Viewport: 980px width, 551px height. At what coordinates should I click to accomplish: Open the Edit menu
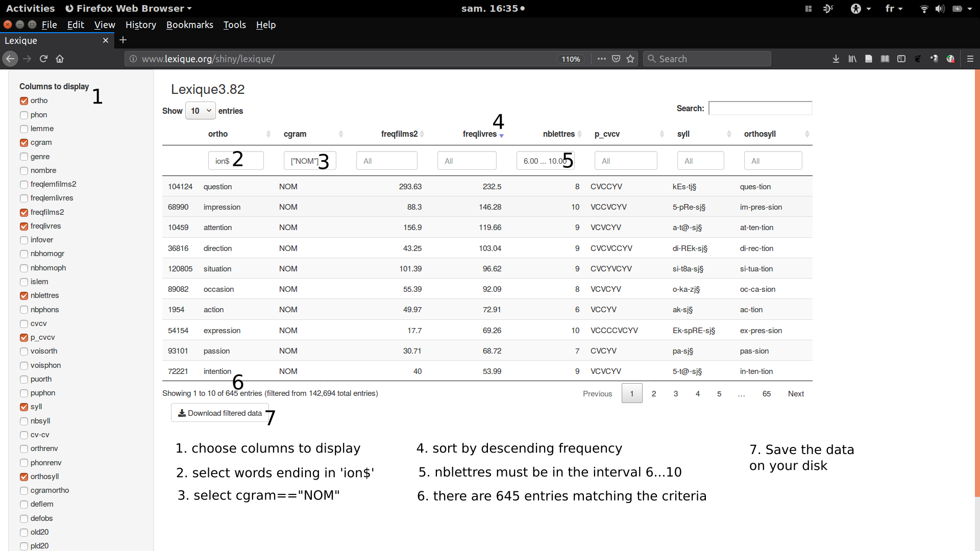(x=76, y=24)
